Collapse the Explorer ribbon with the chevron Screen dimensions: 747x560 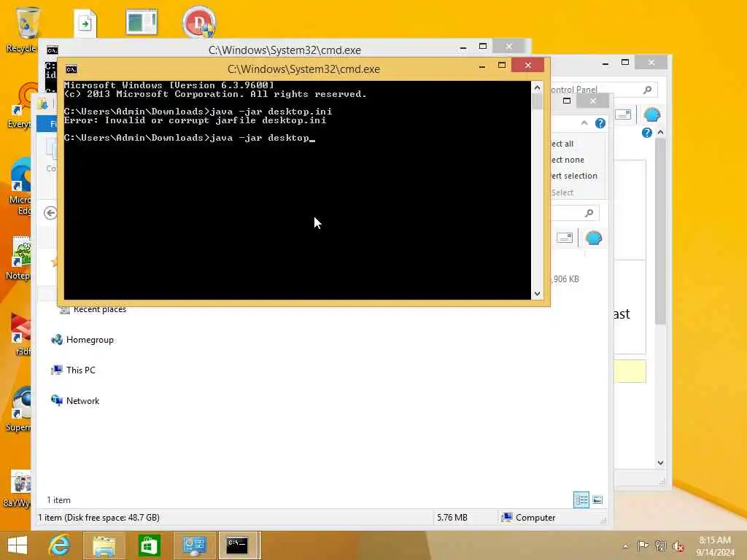pos(584,123)
